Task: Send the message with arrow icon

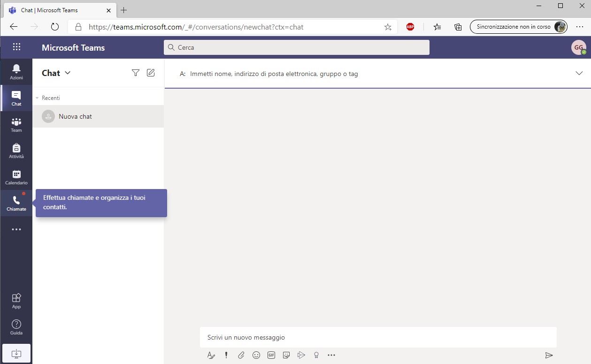Action: tap(549, 355)
